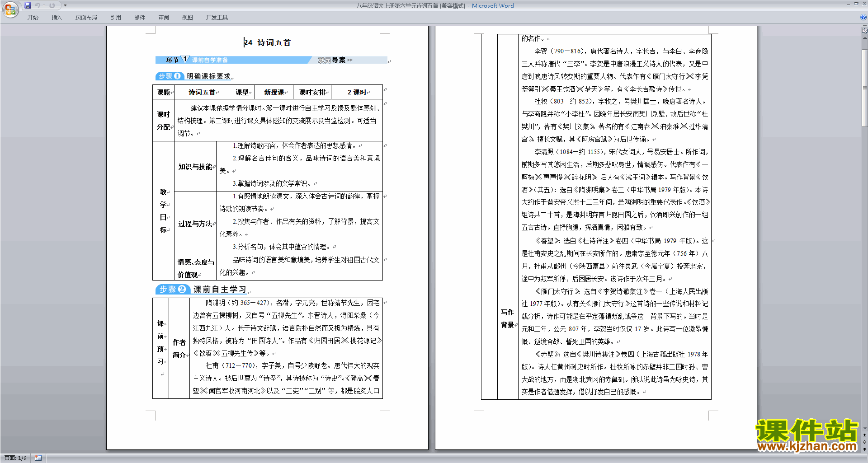The height and width of the screenshot is (463, 868).
Task: Click the title text 24 诗词五首
Action: pos(267,42)
